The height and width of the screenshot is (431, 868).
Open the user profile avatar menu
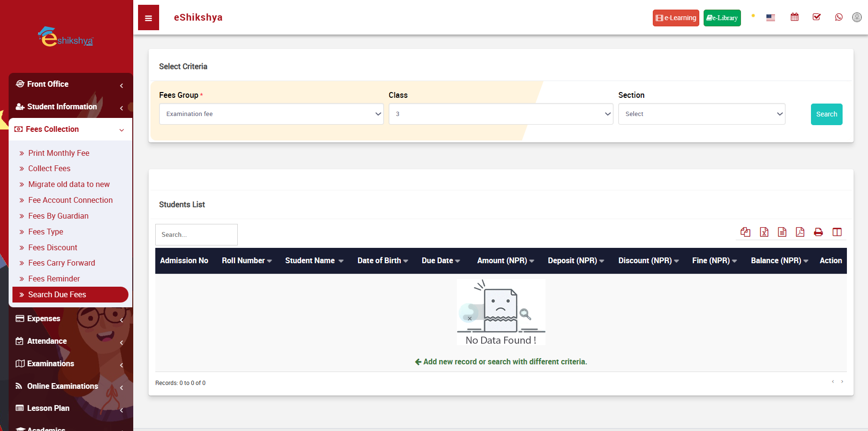click(857, 17)
